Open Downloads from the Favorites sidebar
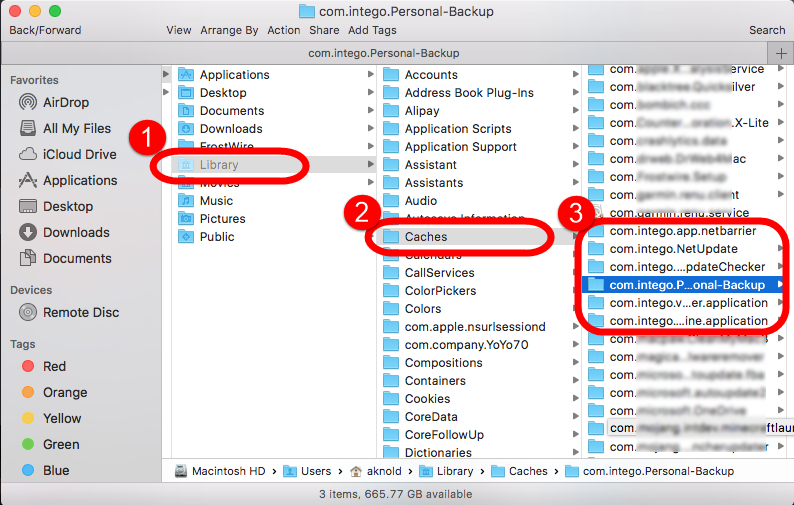This screenshot has width=794, height=505. click(x=64, y=232)
